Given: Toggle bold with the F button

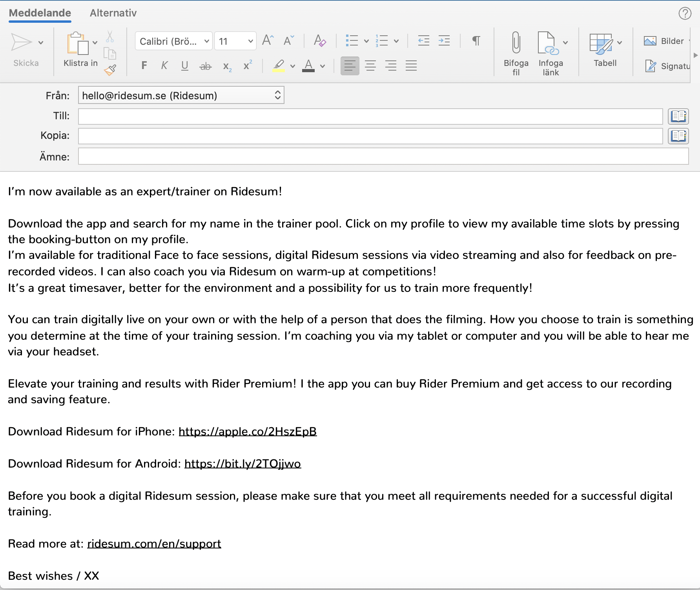Looking at the screenshot, I should 144,66.
